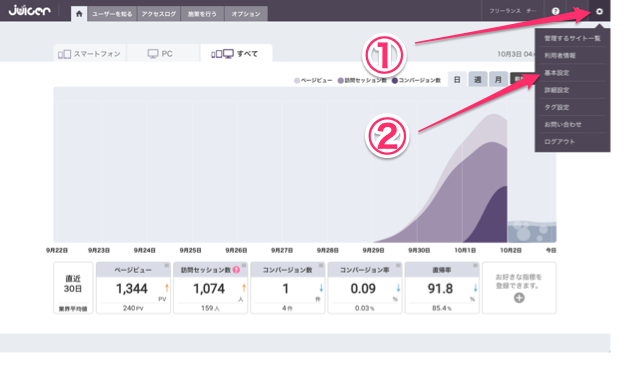Image resolution: width=631 pixels, height=373 pixels.
Task: Click the help question mark icon
Action: pyautogui.click(x=555, y=11)
